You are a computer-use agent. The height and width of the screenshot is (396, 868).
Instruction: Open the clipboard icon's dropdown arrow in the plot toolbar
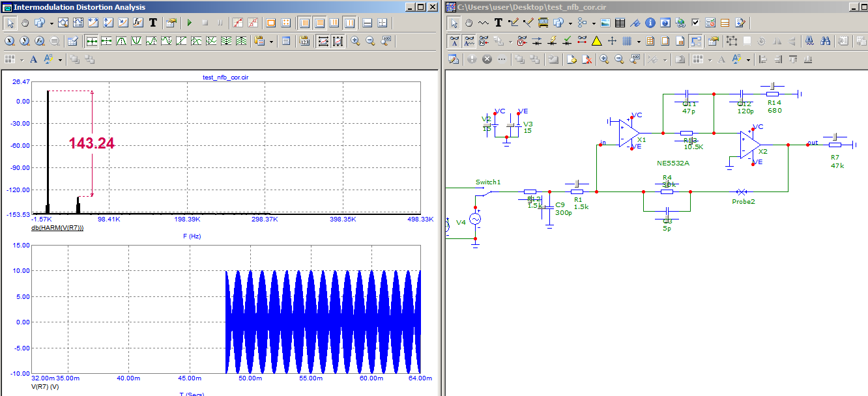[x=272, y=41]
